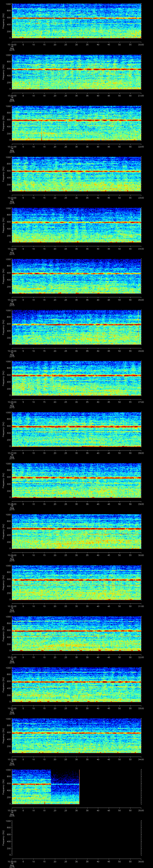Click the 33:00 right-side time label
Image resolution: width=153 pixels, height=868 pixels.
pos(141,708)
